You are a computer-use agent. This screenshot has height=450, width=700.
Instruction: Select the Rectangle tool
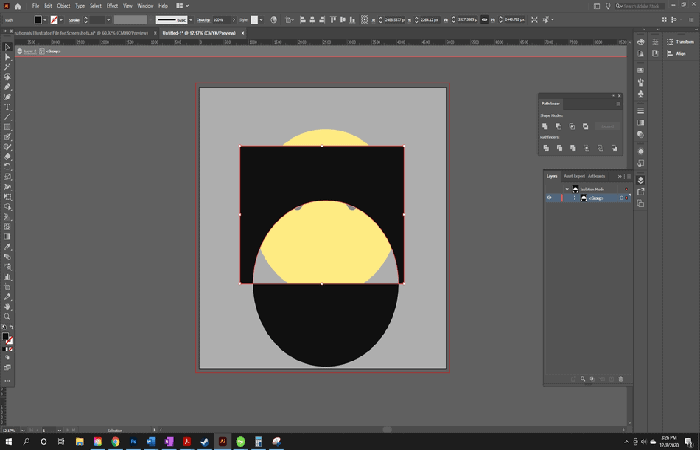click(x=7, y=127)
